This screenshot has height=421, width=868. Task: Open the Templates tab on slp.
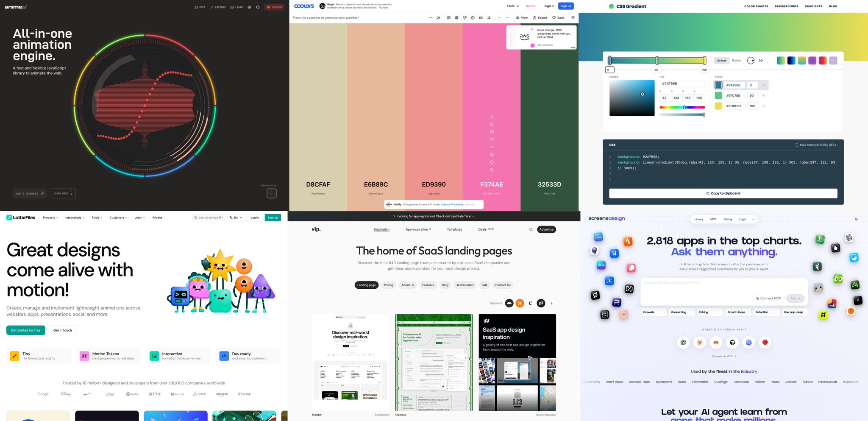(x=454, y=229)
